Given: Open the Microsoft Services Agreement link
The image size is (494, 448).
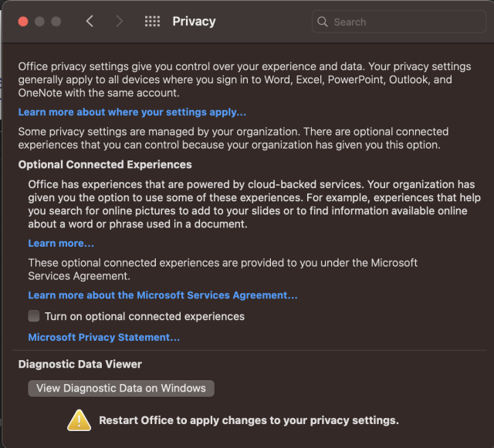Looking at the screenshot, I should click(x=162, y=295).
